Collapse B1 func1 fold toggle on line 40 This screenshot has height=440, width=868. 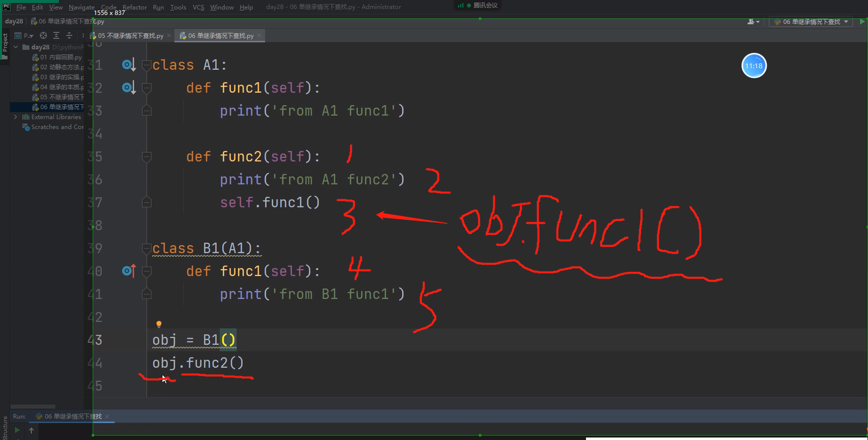click(x=146, y=272)
